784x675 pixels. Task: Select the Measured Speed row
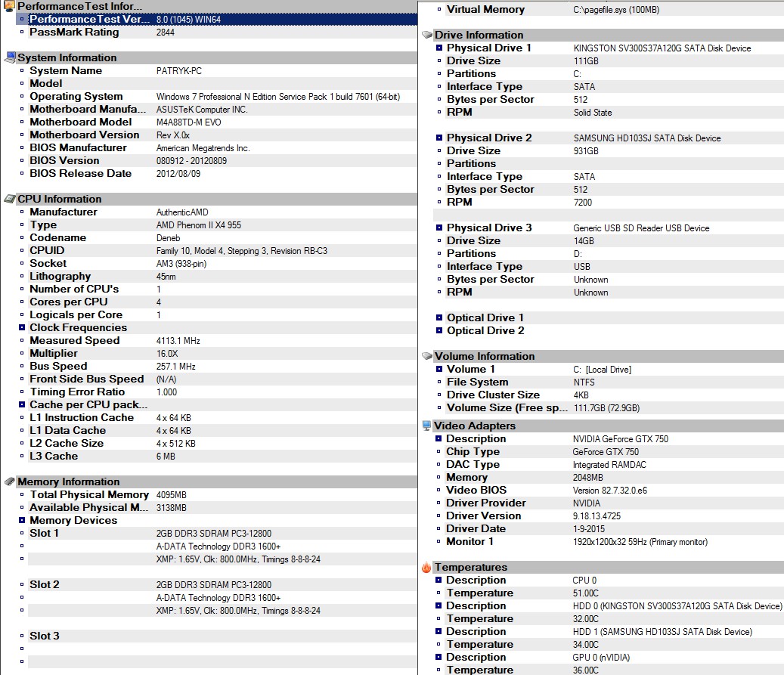pos(222,340)
